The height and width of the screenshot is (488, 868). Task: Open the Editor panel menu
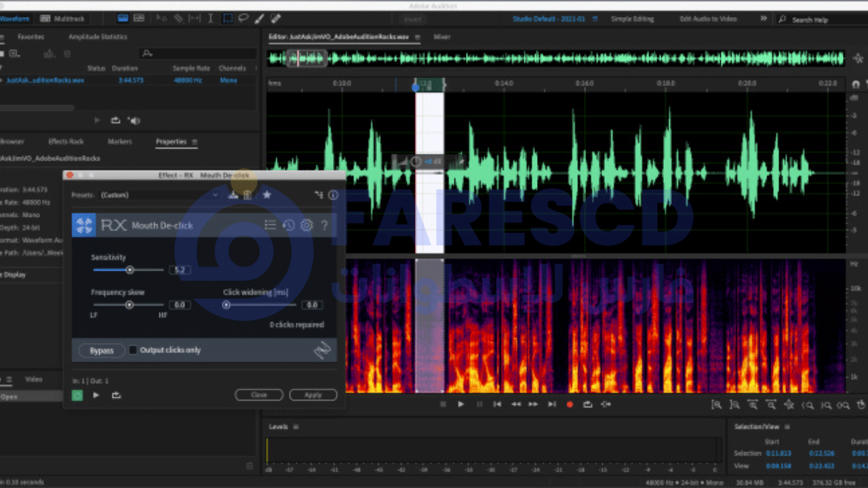coord(418,37)
